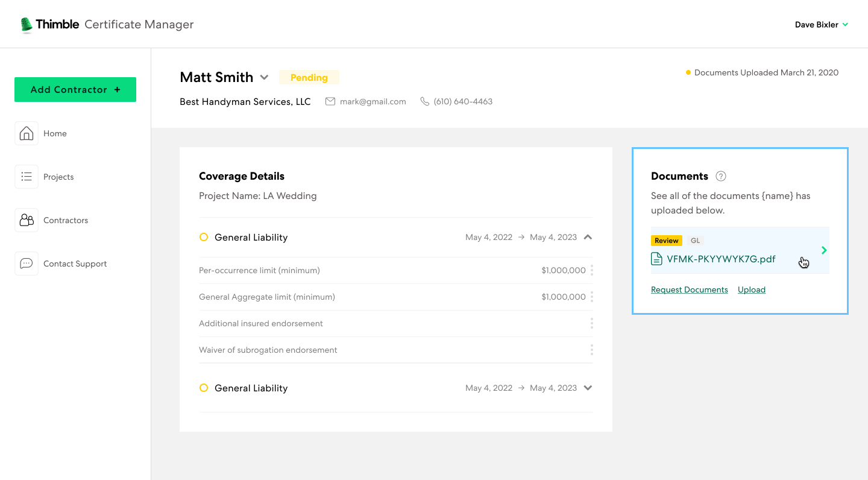Click Project Name: LA Wedding text
The height and width of the screenshot is (480, 868).
coord(258,196)
